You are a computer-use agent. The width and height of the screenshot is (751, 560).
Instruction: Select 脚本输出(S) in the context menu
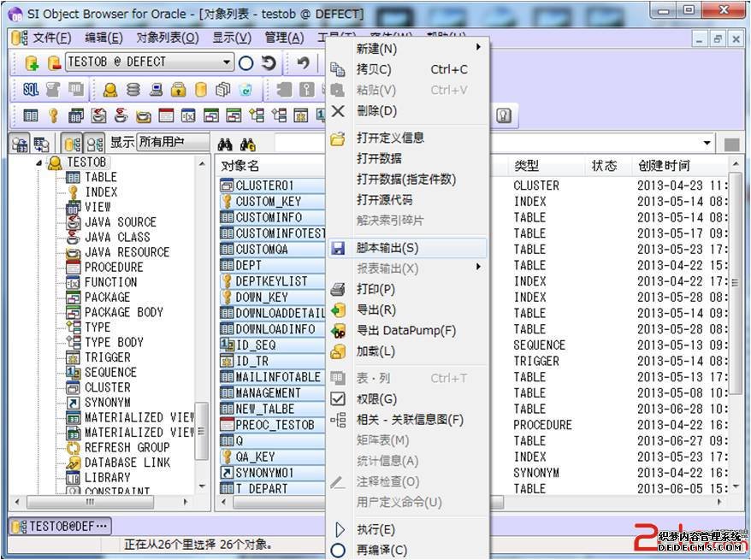tap(387, 248)
